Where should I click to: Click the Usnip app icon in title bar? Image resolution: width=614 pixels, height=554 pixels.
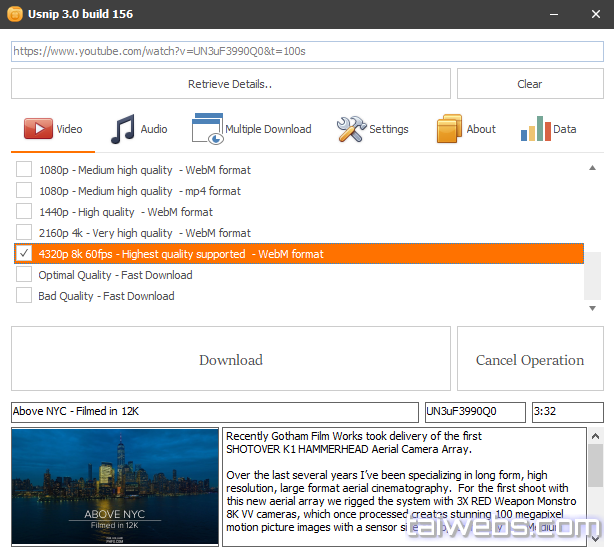point(15,14)
